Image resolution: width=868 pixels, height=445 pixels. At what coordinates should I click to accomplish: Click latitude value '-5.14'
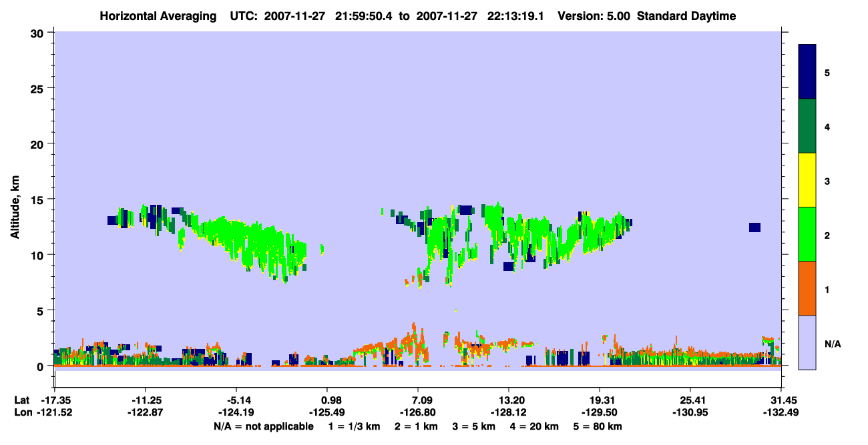click(236, 400)
